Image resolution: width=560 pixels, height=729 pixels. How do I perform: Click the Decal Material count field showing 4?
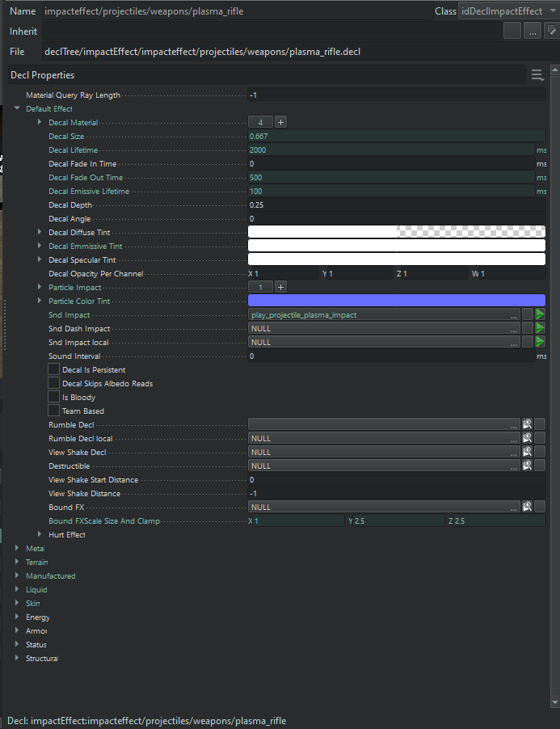[x=260, y=122]
